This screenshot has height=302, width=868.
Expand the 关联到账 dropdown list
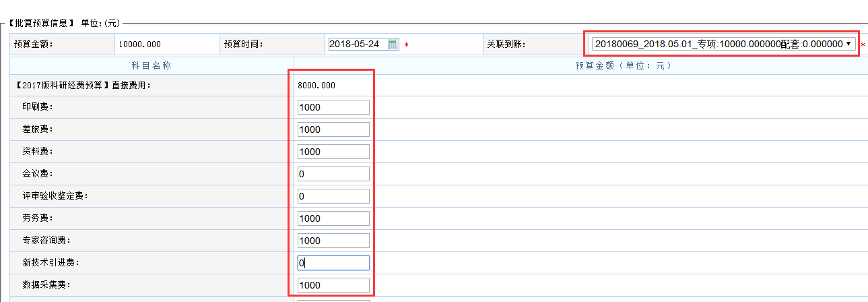point(849,44)
